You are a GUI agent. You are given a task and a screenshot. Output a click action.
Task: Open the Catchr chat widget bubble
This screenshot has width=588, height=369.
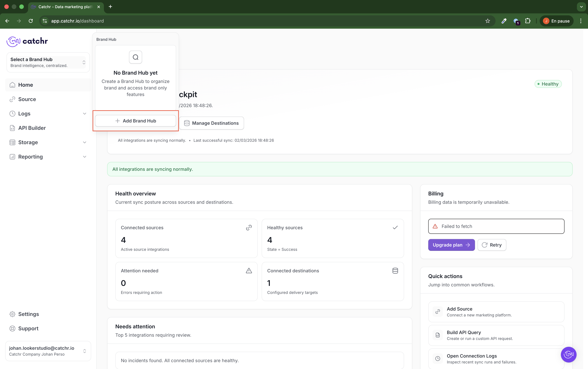pyautogui.click(x=568, y=354)
